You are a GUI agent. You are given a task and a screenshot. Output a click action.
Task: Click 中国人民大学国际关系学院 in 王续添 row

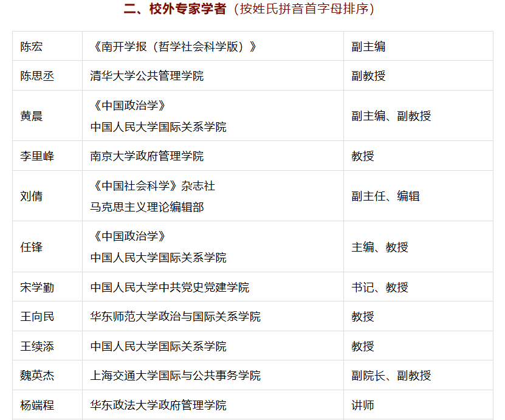158,346
